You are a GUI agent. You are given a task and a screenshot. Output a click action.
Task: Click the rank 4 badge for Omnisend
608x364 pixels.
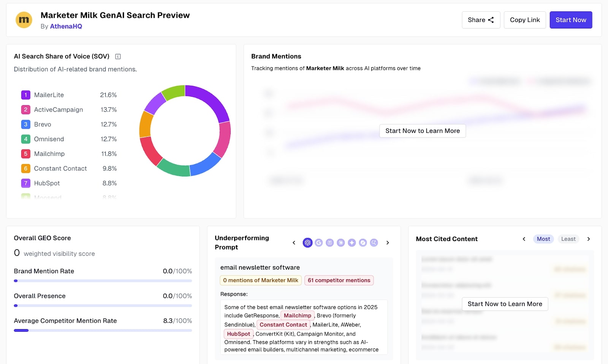pyautogui.click(x=25, y=139)
